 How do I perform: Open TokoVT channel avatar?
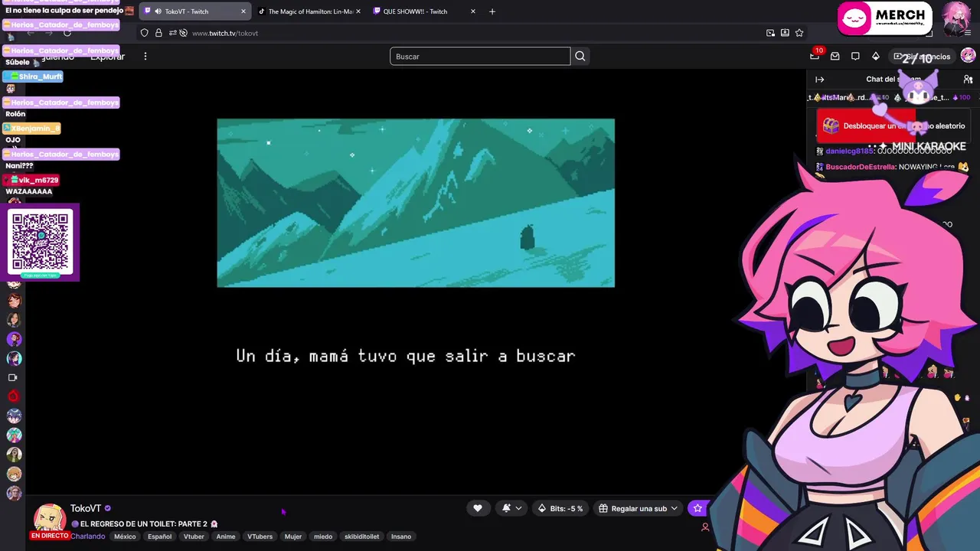click(x=50, y=519)
